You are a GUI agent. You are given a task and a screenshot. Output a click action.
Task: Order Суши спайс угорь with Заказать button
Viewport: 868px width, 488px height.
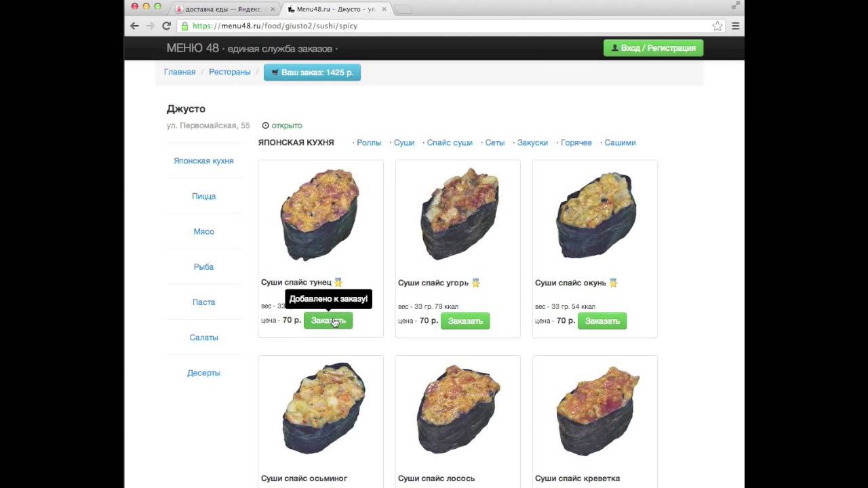point(465,321)
